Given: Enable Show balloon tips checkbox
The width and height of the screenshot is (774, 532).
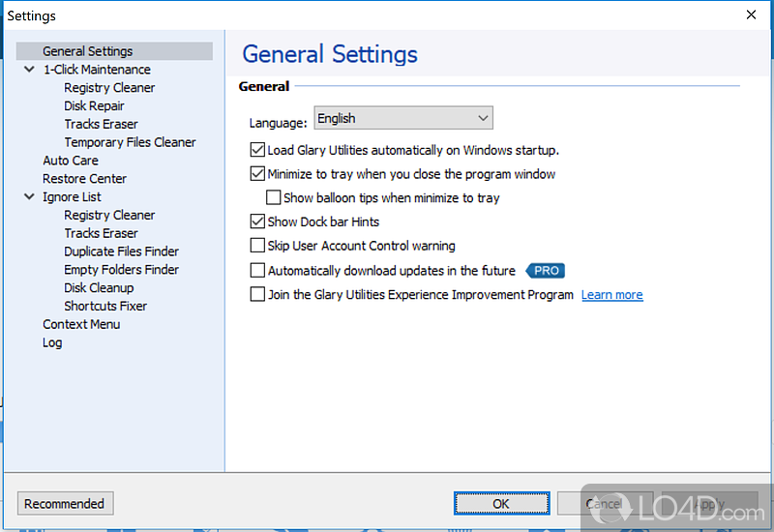Looking at the screenshot, I should [274, 198].
